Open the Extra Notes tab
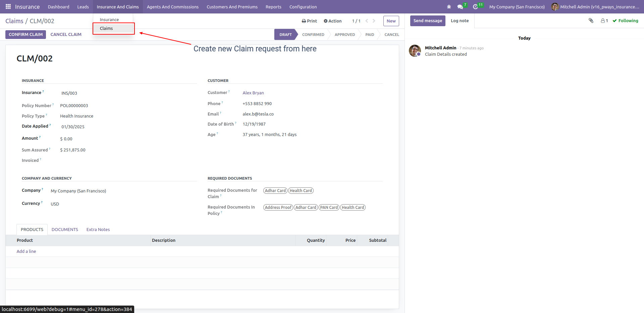 (98, 230)
